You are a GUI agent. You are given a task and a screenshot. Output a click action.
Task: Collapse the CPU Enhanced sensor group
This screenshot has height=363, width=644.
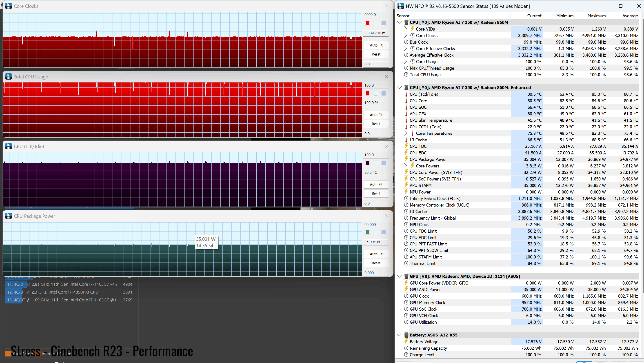(399, 87)
